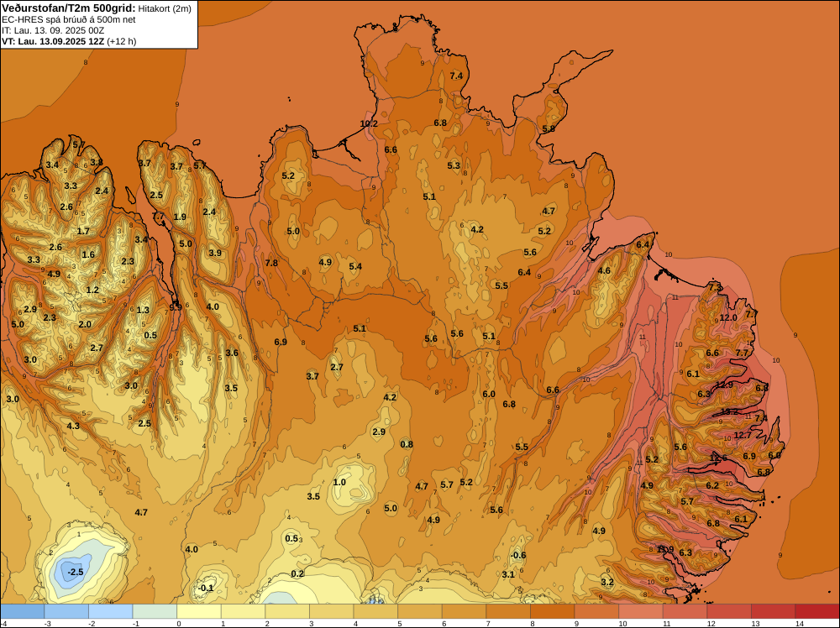Click legend swatch between 11 and 12

(x=685, y=611)
